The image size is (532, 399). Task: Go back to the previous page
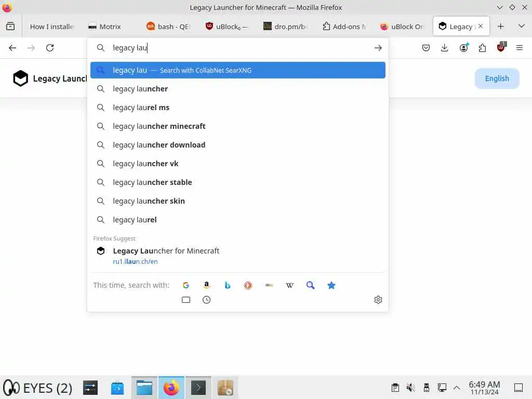(12, 48)
